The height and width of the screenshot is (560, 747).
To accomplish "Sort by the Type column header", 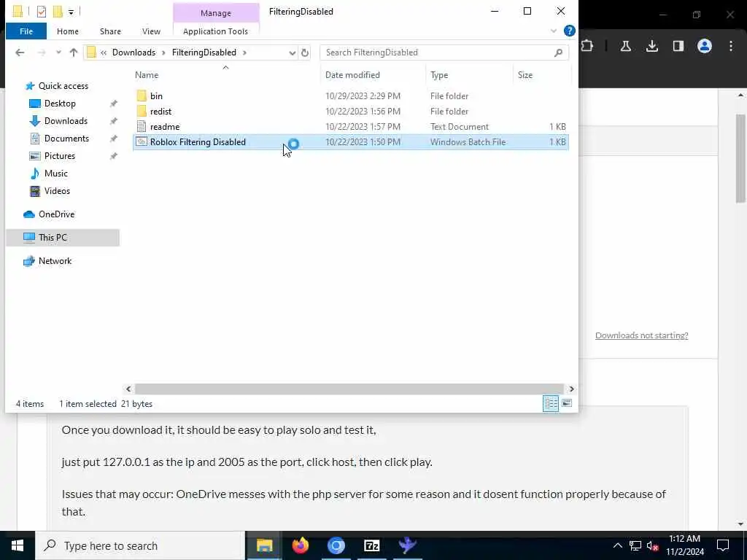I will [469, 75].
